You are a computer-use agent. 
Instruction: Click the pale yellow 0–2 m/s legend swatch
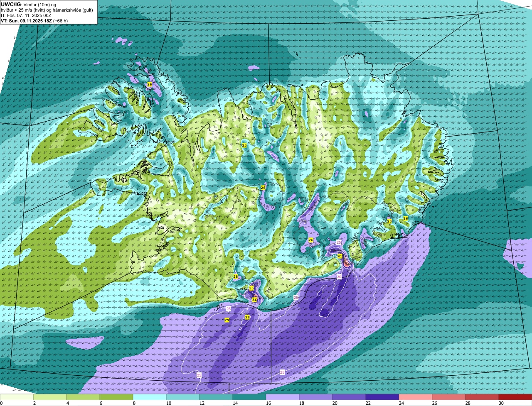coord(17,397)
